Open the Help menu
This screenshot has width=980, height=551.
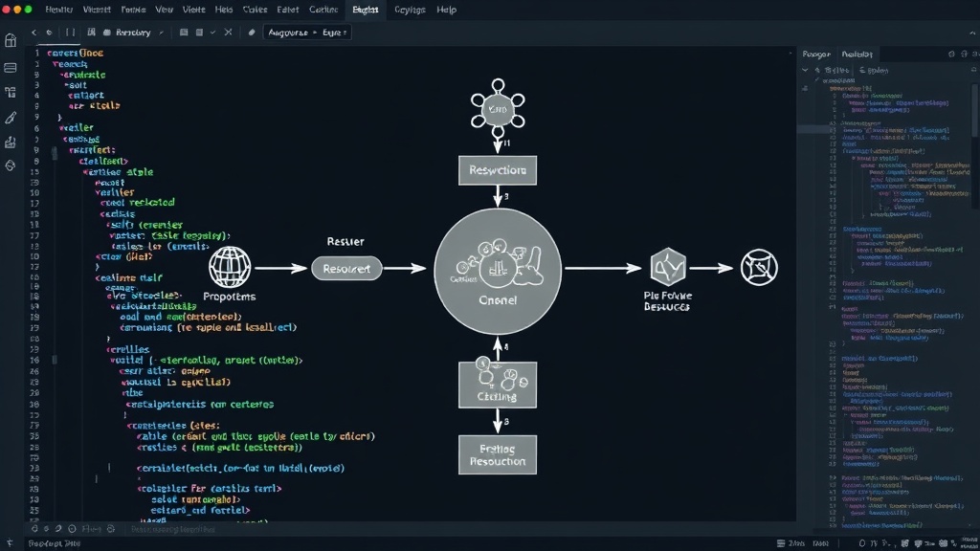(446, 10)
